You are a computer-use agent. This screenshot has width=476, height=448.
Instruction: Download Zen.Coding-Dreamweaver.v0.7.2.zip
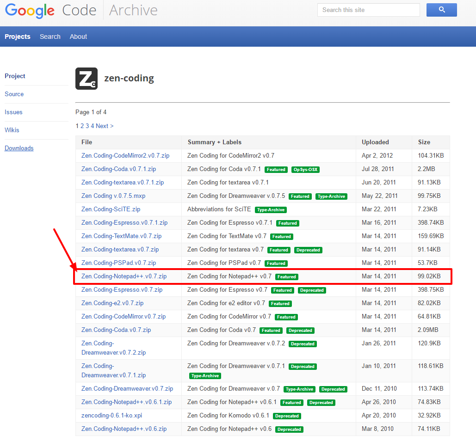click(113, 348)
